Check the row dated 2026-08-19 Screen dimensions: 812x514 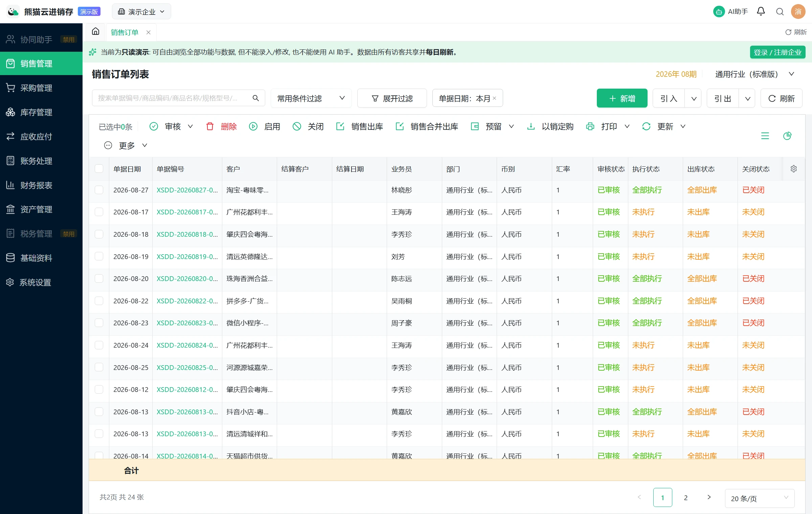point(99,256)
